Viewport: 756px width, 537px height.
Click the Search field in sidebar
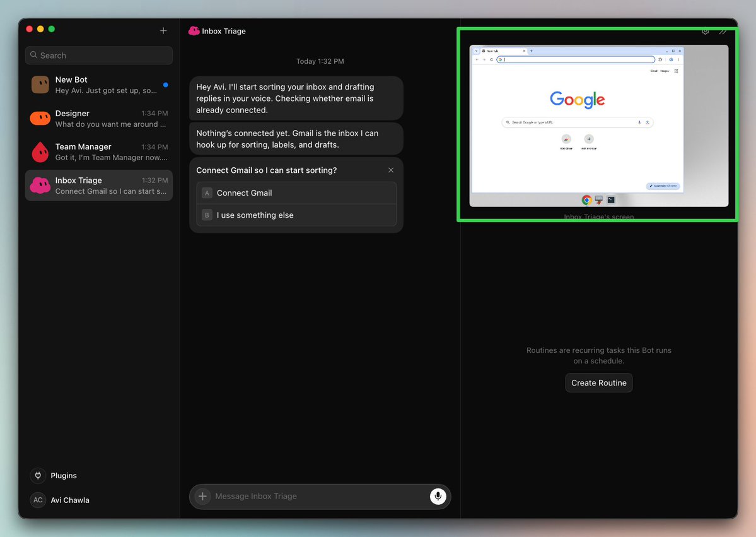[x=99, y=56]
